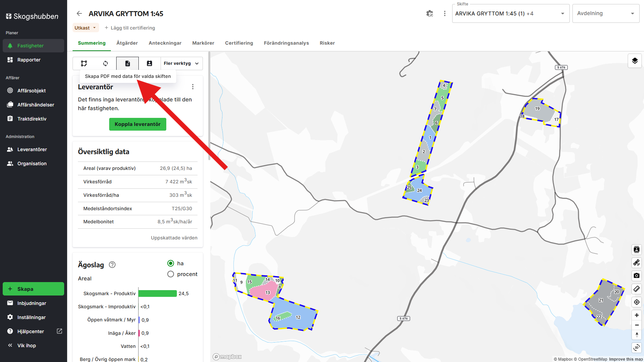Open the map layers button
The height and width of the screenshot is (362, 644).
[635, 61]
